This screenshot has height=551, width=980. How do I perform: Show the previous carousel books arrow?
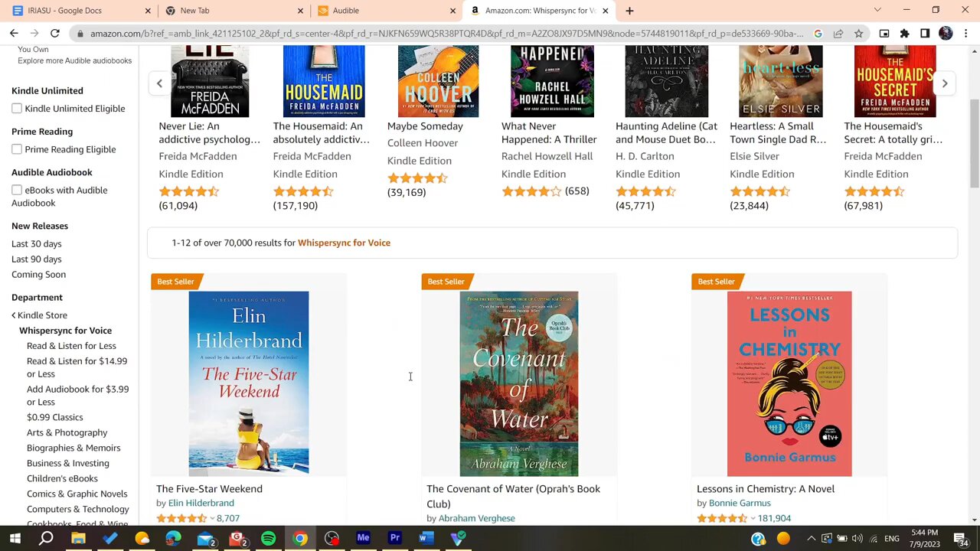(159, 83)
